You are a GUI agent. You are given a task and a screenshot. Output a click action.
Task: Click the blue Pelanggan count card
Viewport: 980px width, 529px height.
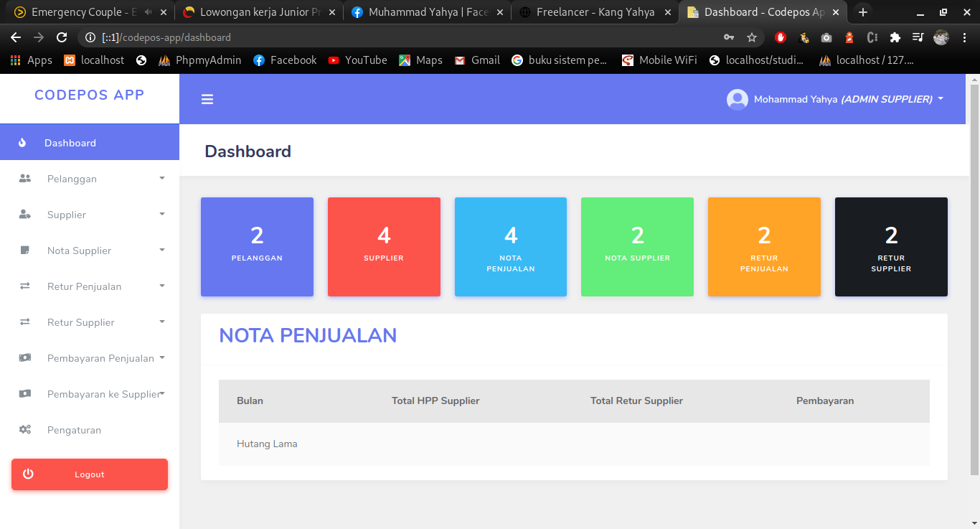257,247
